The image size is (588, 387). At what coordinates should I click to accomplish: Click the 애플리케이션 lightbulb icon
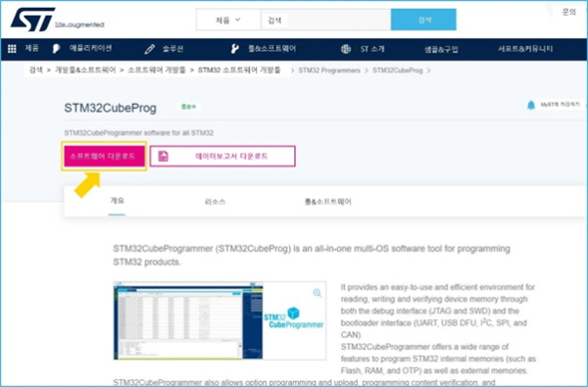click(x=56, y=49)
